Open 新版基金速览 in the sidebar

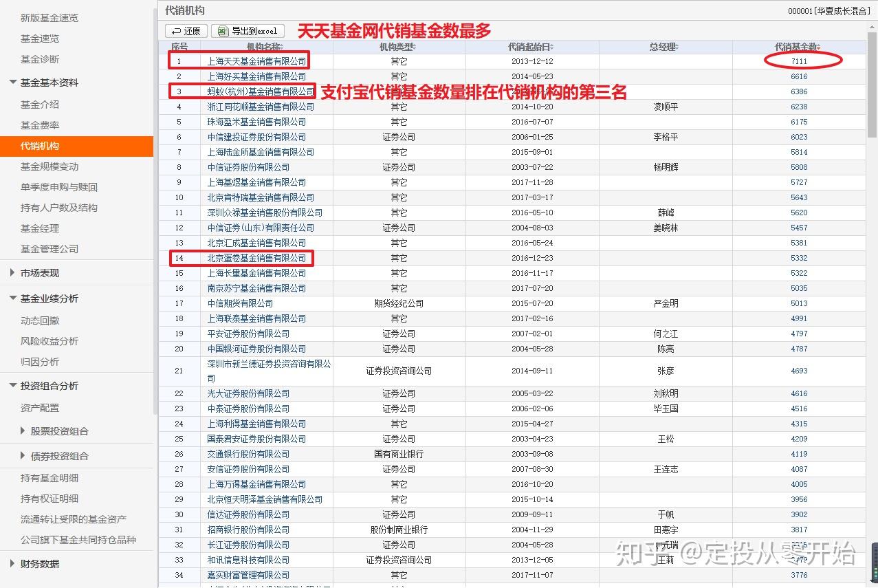(x=50, y=18)
